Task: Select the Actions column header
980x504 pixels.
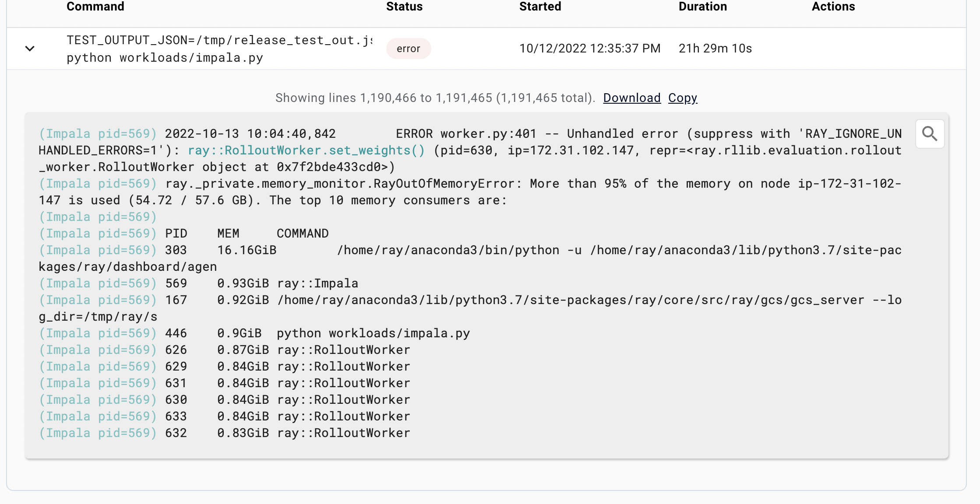Action: pyautogui.click(x=833, y=7)
